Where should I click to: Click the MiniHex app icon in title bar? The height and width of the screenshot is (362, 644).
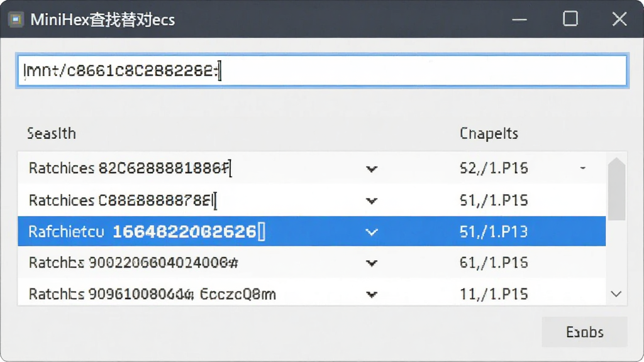[16, 19]
